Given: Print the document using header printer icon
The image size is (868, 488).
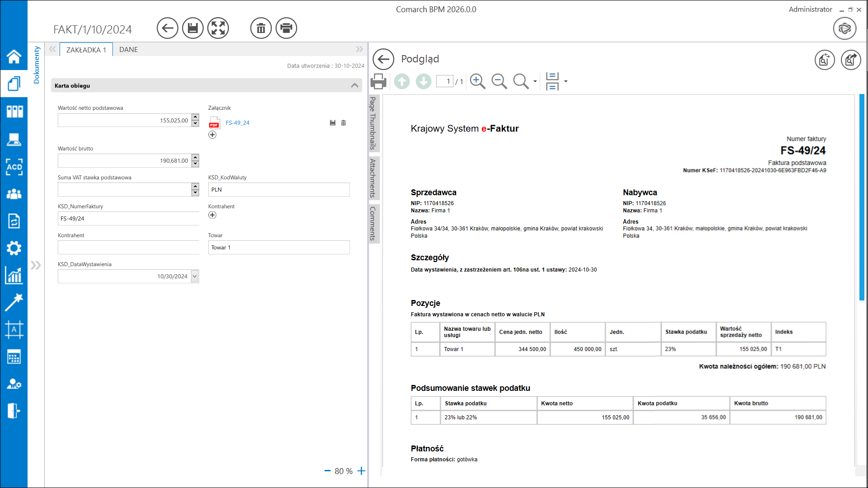Looking at the screenshot, I should [286, 28].
